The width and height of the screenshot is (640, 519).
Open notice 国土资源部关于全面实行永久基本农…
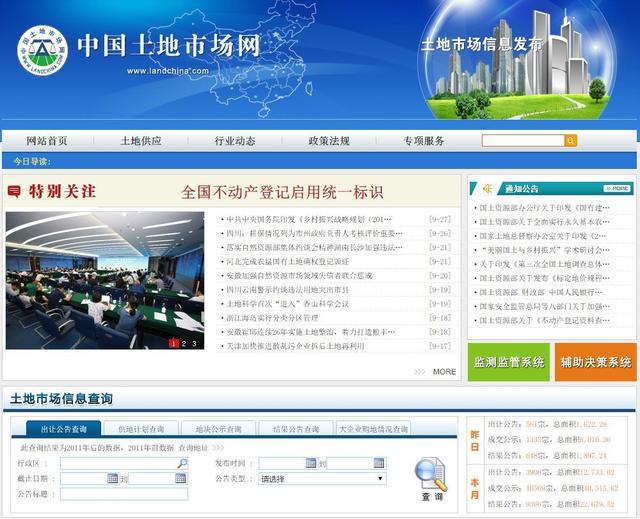(x=544, y=222)
